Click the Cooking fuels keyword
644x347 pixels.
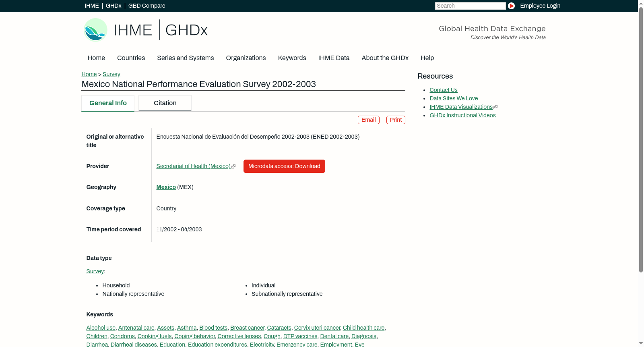(x=155, y=336)
